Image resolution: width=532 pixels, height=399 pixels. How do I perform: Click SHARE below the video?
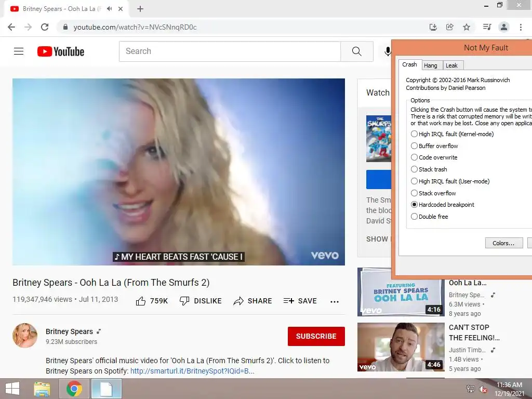point(253,301)
